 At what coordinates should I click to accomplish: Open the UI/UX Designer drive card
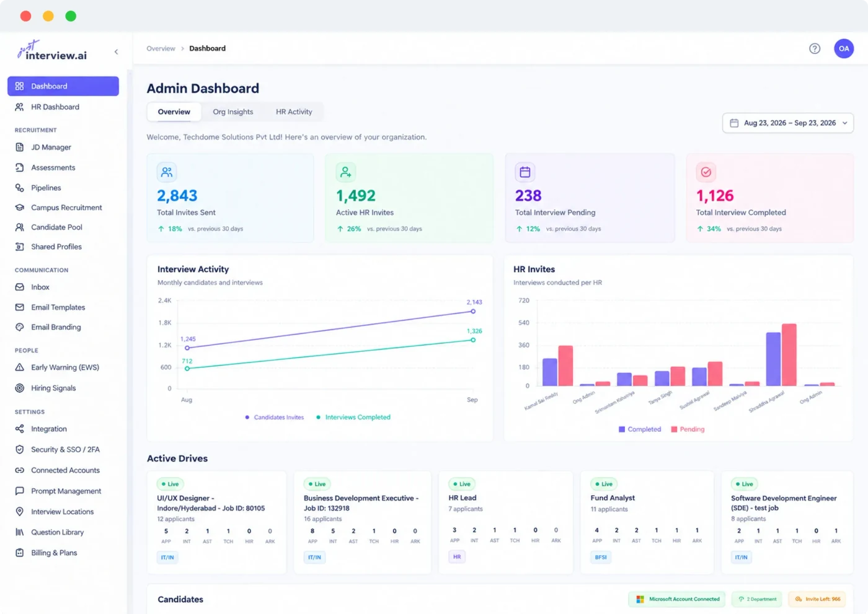(216, 522)
